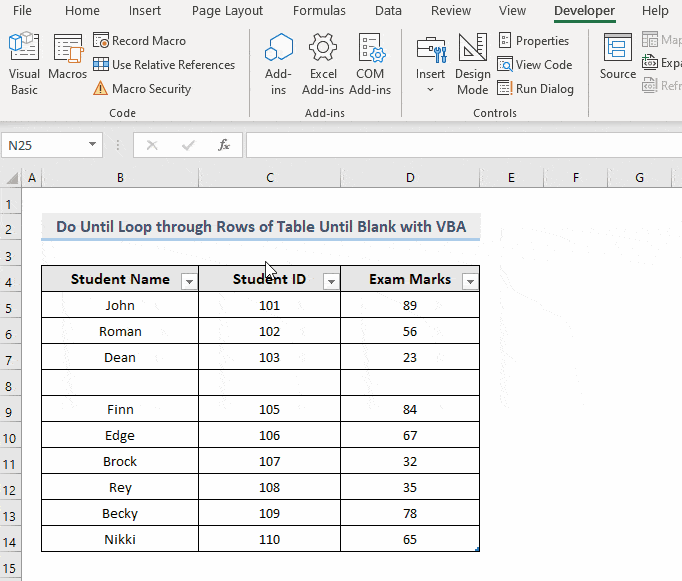Viewport: 682px width, 581px height.
Task: Open the File tab
Action: (22, 10)
